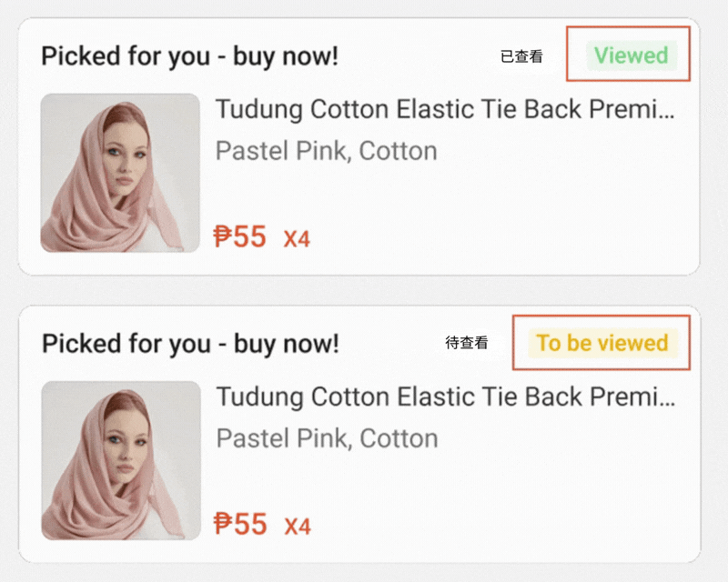This screenshot has width=728, height=582.
Task: Click the 已查看 label
Action: point(521,56)
